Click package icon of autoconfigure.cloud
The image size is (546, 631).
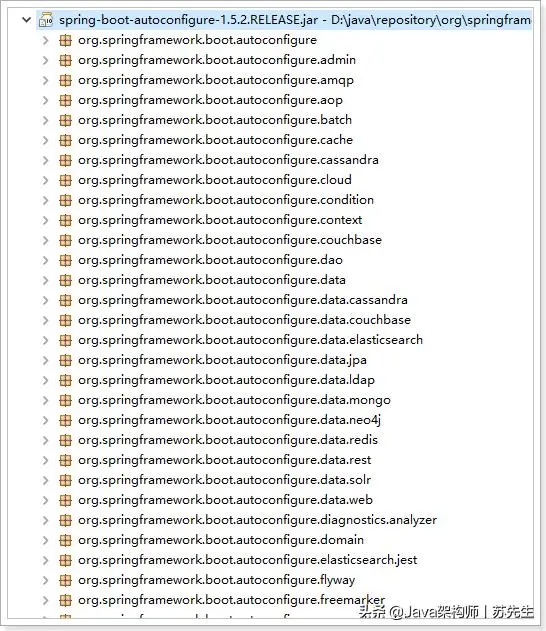coord(65,180)
